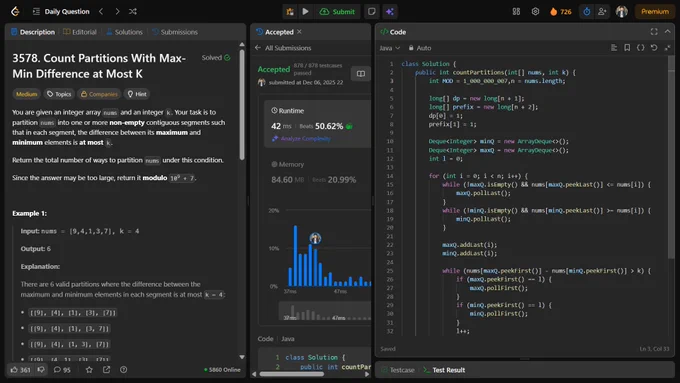The width and height of the screenshot is (680, 383).
Task: Click the Premium button
Action: pos(655,12)
